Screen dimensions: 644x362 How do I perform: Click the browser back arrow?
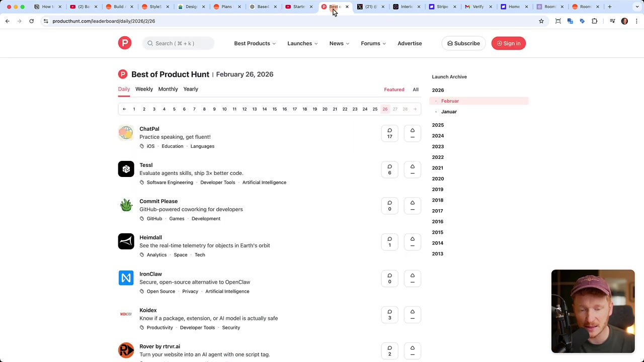[x=7, y=21]
